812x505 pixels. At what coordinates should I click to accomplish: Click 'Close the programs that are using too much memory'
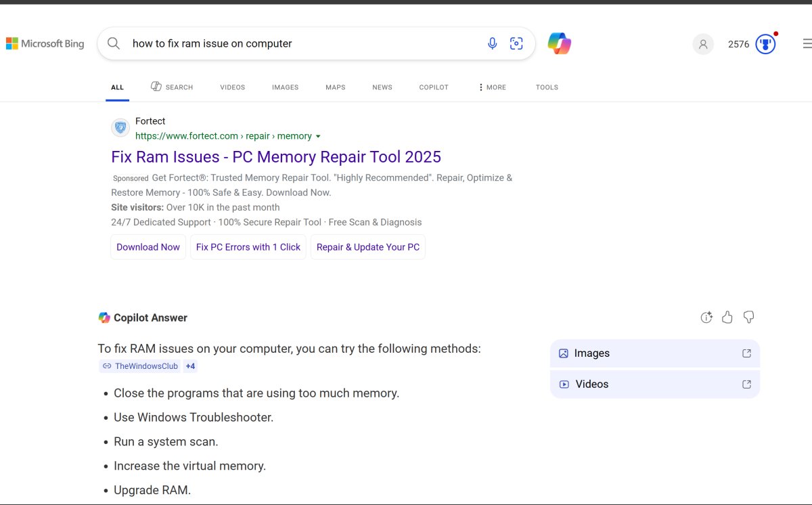pos(256,393)
